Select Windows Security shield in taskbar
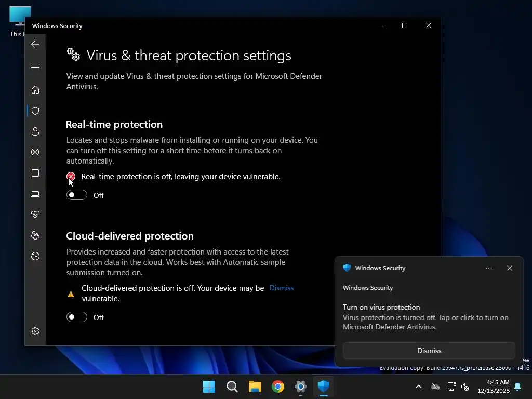 323,387
